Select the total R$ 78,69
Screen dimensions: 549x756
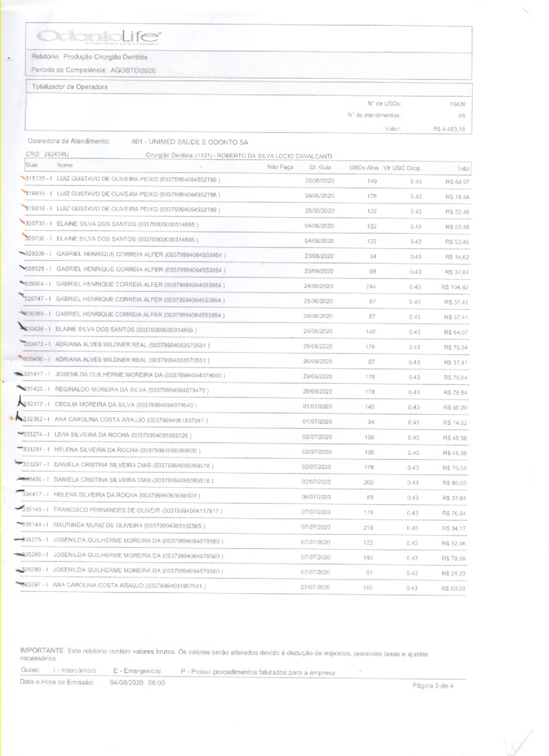453,558
